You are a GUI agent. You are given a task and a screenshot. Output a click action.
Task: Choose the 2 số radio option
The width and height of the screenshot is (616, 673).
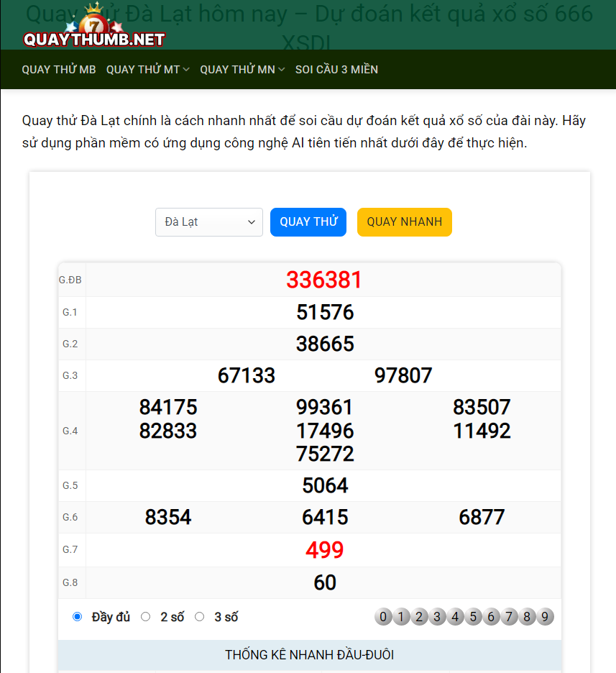(146, 617)
